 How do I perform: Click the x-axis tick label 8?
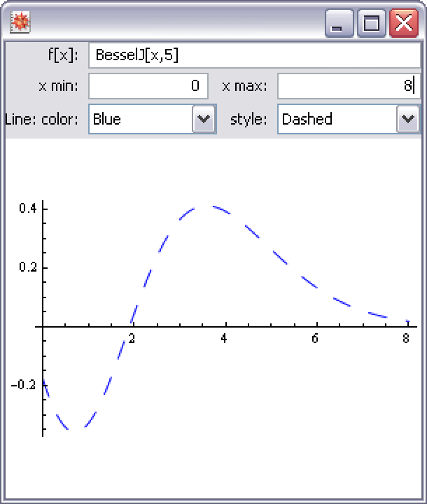pyautogui.click(x=406, y=339)
